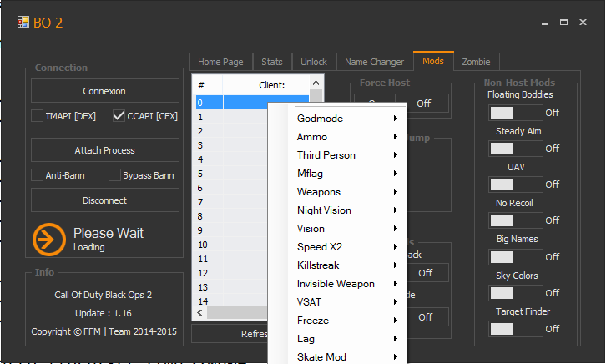Switch on No Recoil toggle
Image resolution: width=606 pixels, height=364 pixels.
click(516, 220)
